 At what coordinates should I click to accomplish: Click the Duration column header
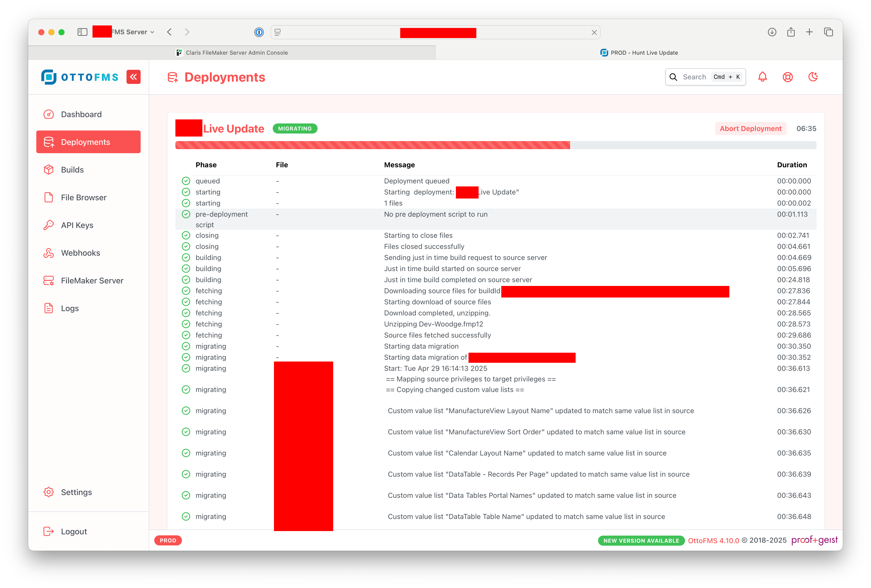tap(792, 165)
